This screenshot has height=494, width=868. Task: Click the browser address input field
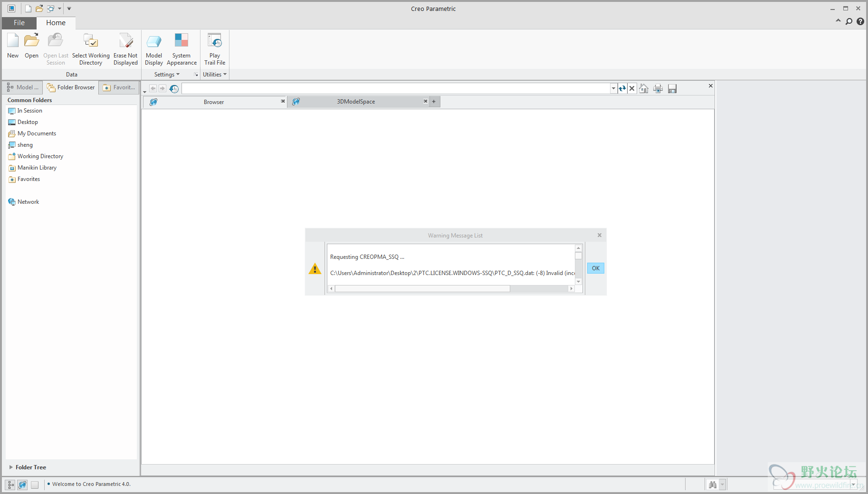click(x=396, y=88)
